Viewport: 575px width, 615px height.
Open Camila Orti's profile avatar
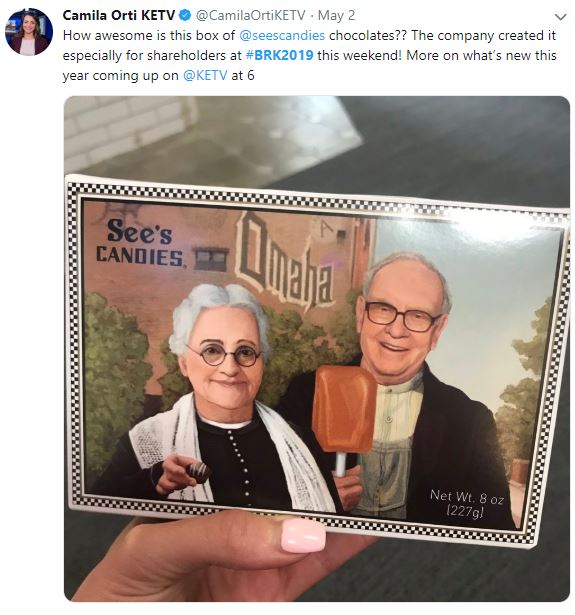coord(29,31)
